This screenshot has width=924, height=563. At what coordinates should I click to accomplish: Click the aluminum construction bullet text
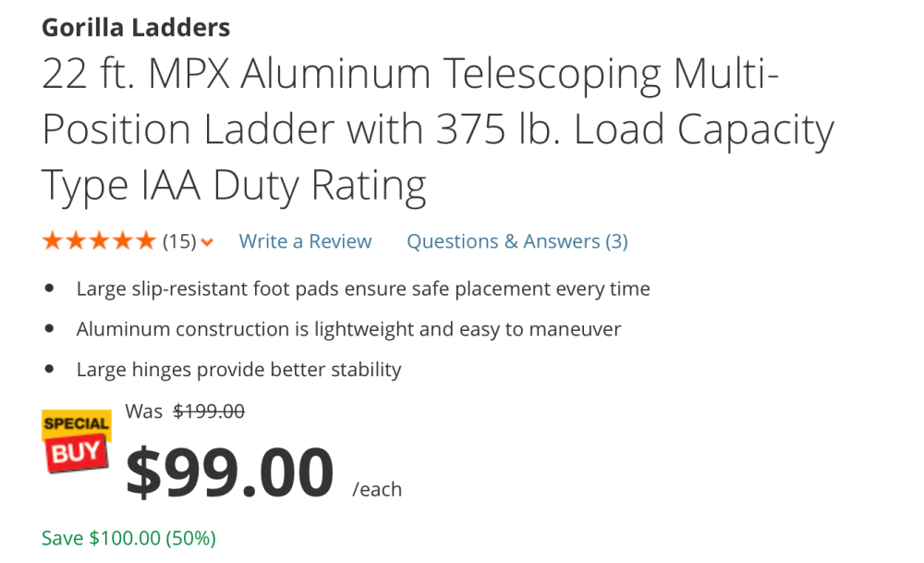(348, 329)
